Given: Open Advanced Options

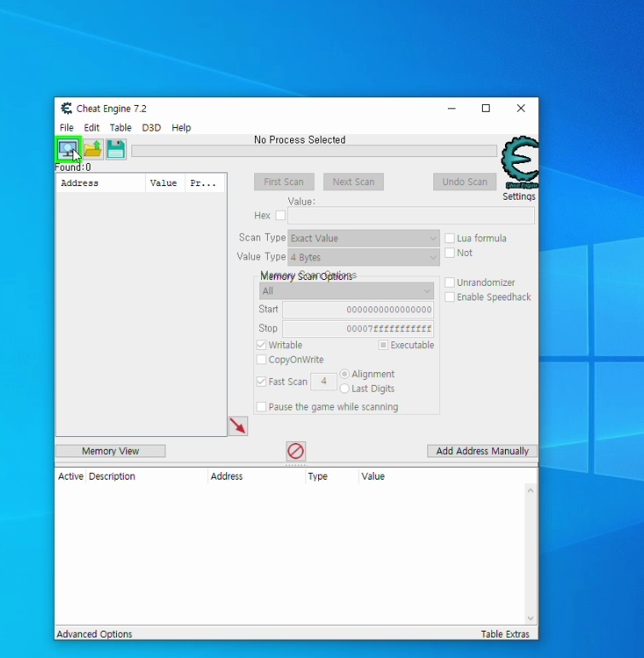Looking at the screenshot, I should (95, 634).
